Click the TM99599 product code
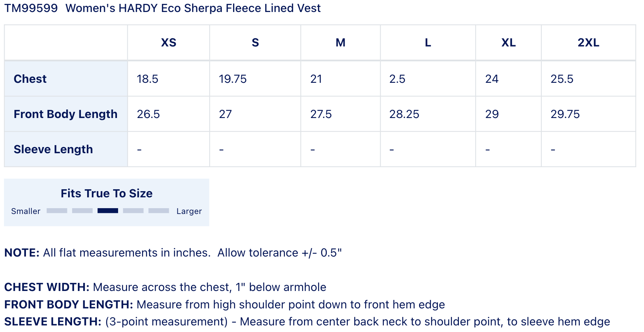 coord(31,8)
